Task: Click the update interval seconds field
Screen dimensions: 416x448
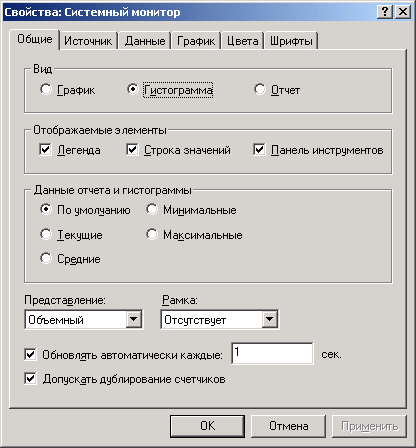Action: 272,353
